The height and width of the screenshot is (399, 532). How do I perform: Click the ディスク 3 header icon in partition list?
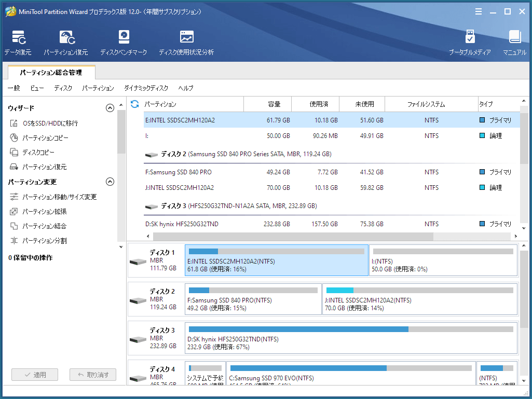point(152,207)
